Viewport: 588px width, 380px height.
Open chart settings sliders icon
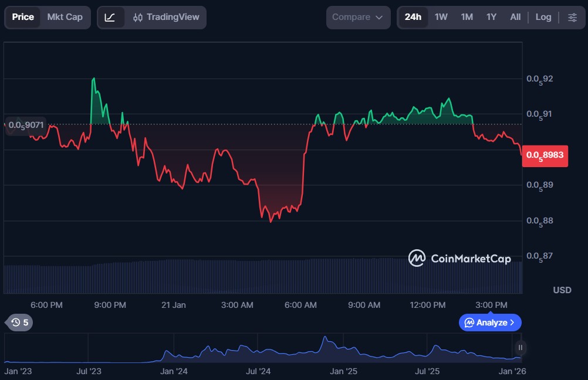[x=572, y=18]
